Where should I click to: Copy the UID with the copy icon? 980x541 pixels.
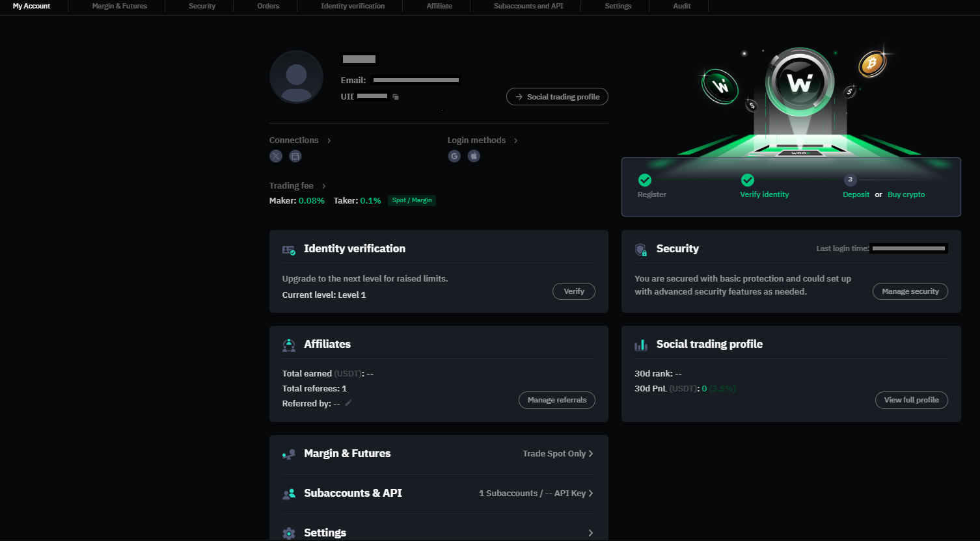pos(396,97)
